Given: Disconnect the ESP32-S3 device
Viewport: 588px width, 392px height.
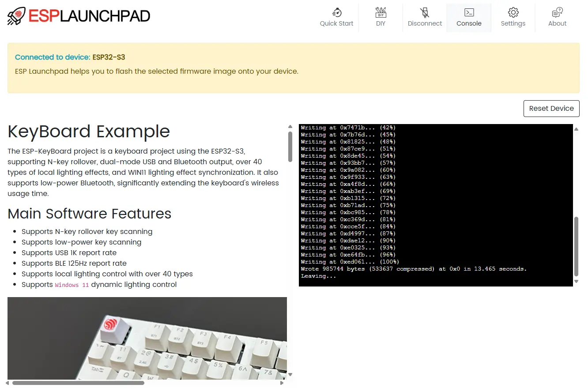Looking at the screenshot, I should (425, 18).
